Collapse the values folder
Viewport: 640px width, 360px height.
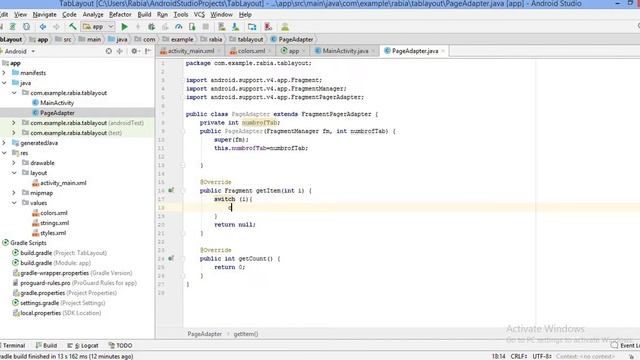pos(14,203)
